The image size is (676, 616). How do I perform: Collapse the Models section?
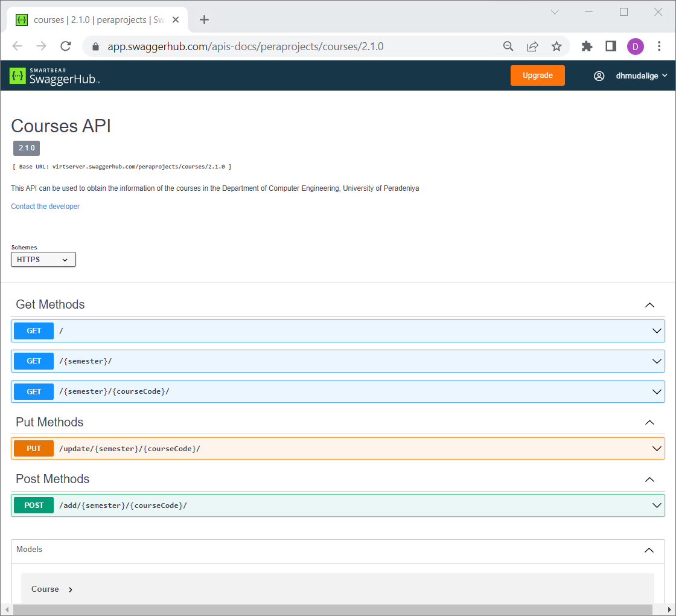[x=649, y=550]
